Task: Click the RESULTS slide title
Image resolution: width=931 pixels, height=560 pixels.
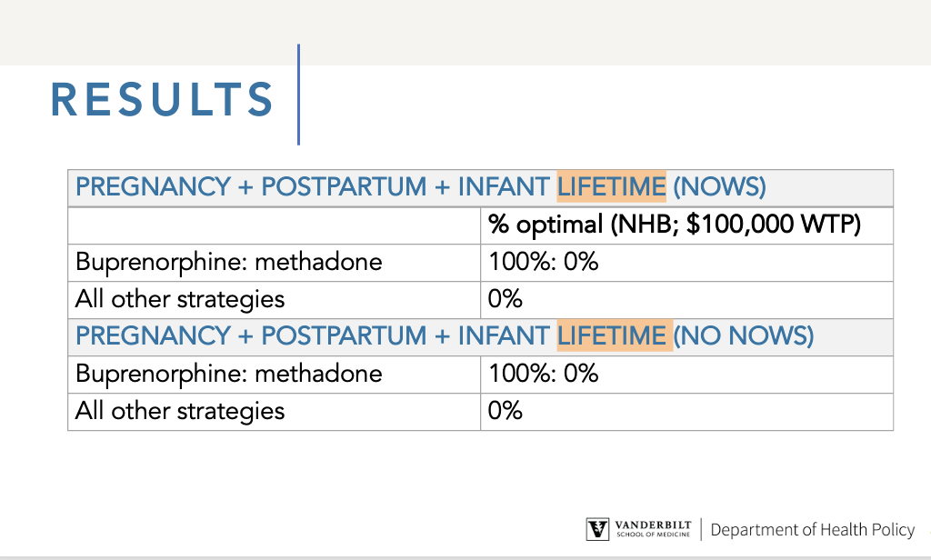Action: [163, 99]
